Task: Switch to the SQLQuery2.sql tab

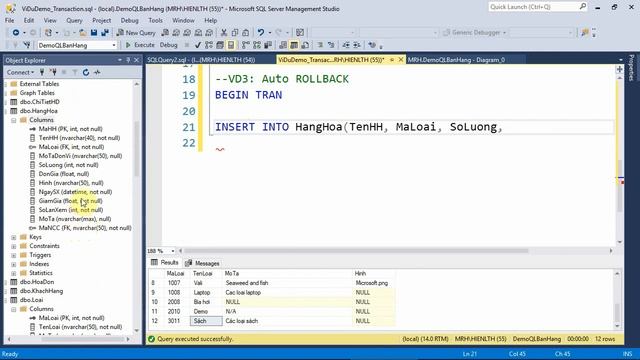Action: 201,60
